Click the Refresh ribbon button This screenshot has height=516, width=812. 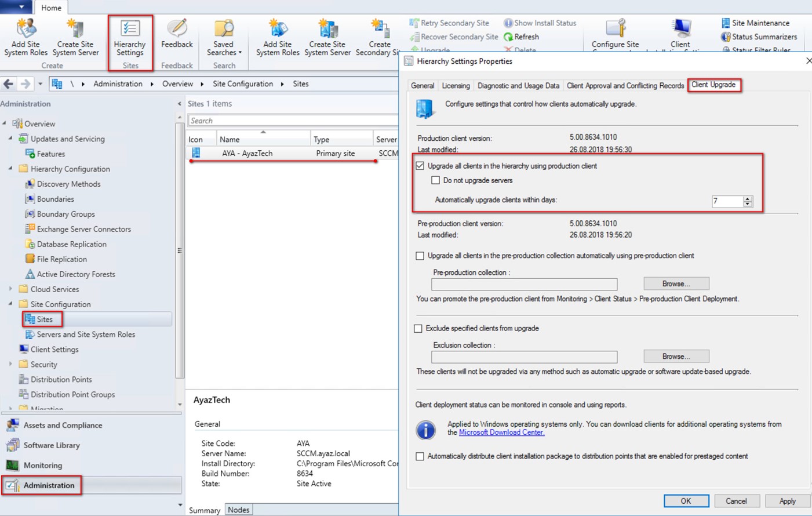click(x=521, y=37)
